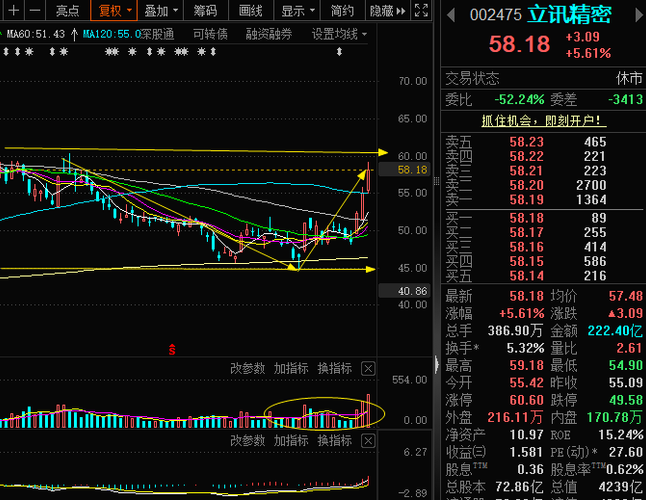Go to previous stock with left arrow

tap(451, 16)
